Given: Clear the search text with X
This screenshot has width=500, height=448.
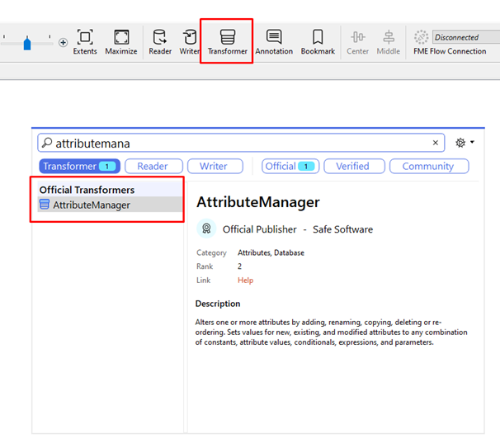Looking at the screenshot, I should [x=436, y=143].
